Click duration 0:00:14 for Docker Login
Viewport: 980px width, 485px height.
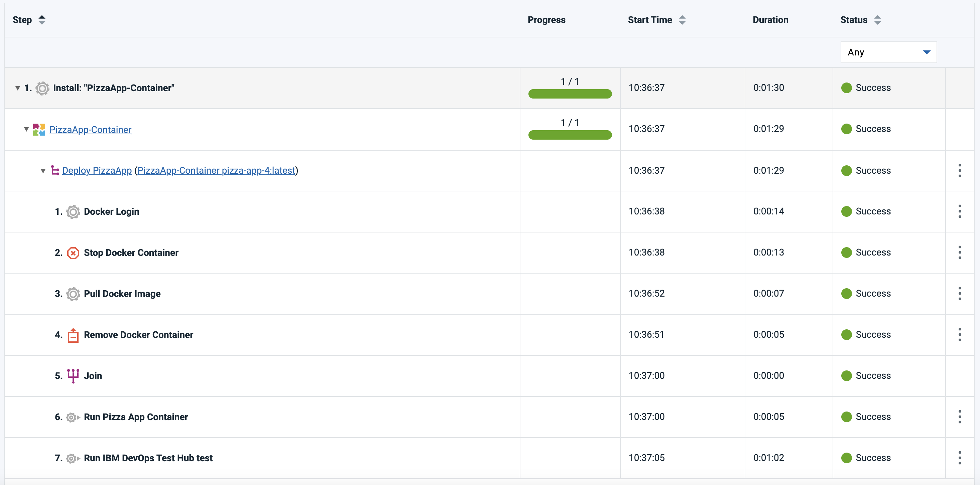pos(768,211)
